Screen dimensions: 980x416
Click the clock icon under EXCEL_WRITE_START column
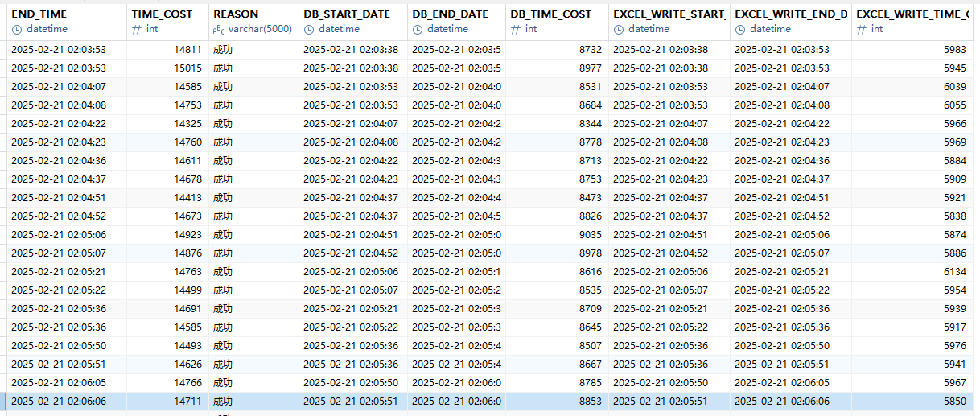tap(619, 29)
